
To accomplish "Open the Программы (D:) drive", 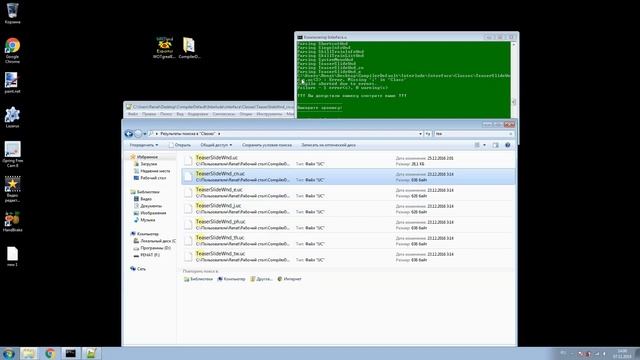I will (152, 248).
